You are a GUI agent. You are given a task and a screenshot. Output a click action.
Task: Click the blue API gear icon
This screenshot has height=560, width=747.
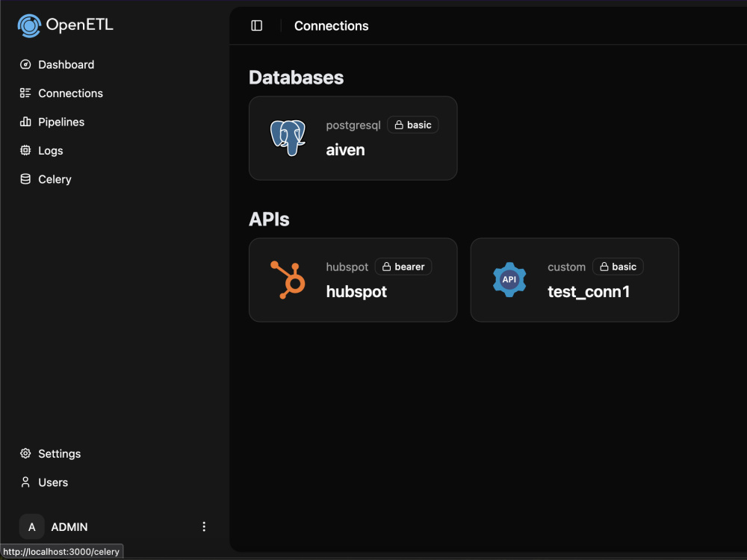tap(509, 279)
